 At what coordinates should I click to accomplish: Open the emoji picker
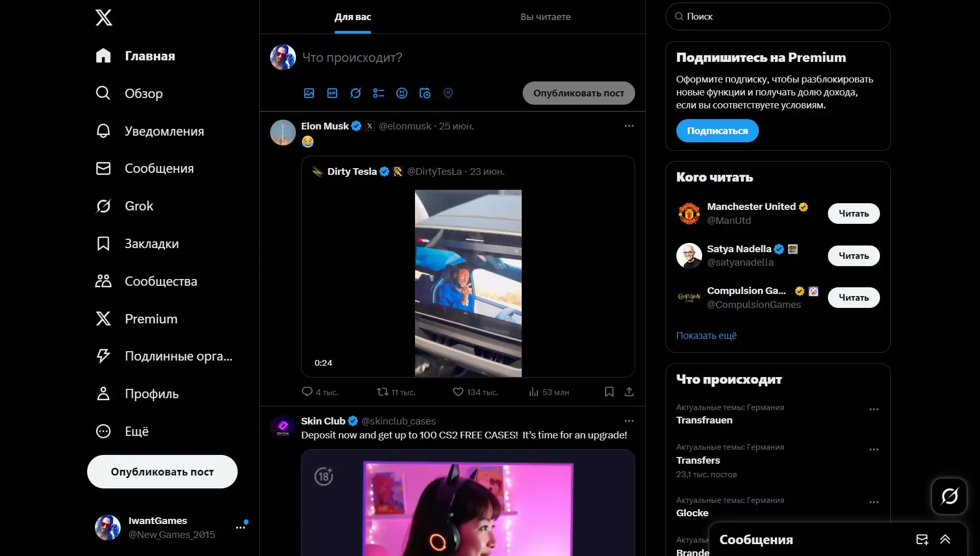402,93
